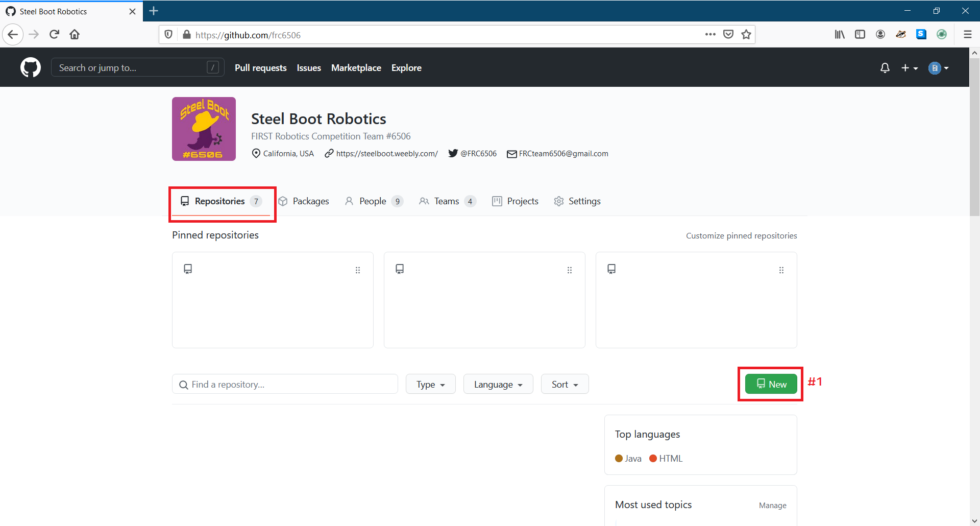
Task: Open the steelboot.weebly.com link
Action: coord(387,153)
